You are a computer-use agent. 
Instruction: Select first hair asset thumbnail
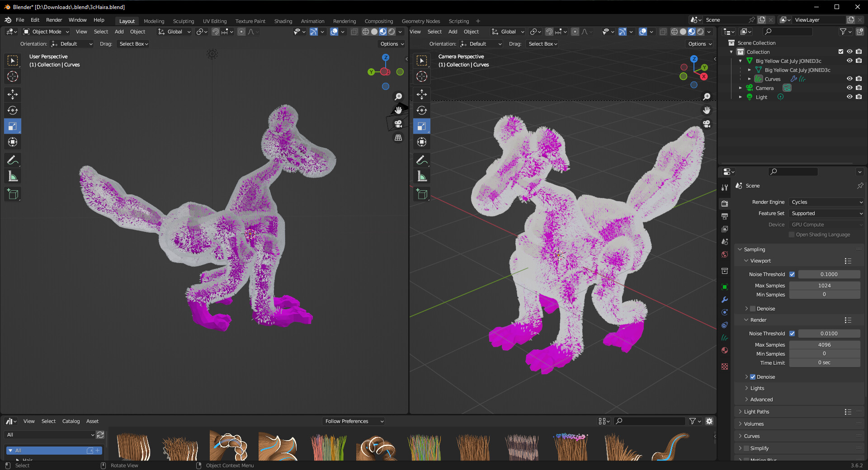[133, 446]
